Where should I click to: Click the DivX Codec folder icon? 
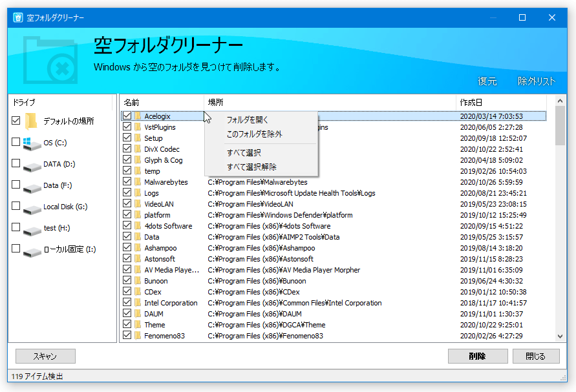138,149
